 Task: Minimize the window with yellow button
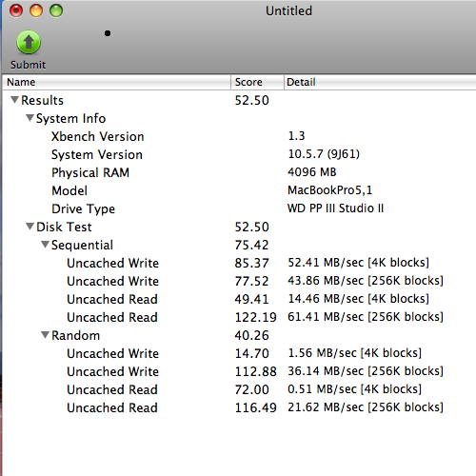coord(36,10)
